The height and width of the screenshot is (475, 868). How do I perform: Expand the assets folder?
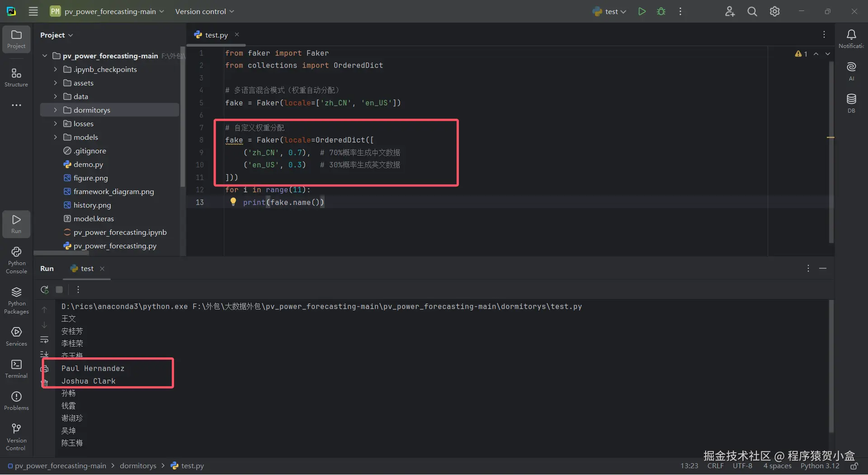point(55,83)
